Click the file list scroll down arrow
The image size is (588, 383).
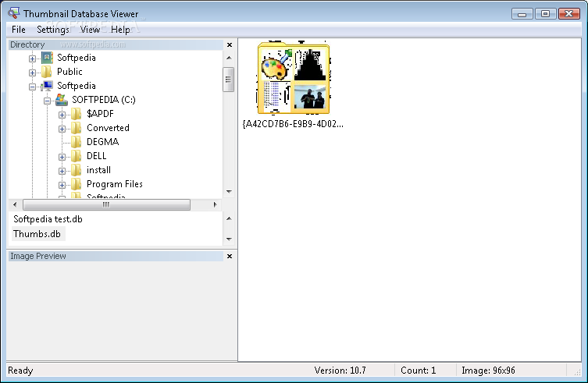[x=229, y=239]
